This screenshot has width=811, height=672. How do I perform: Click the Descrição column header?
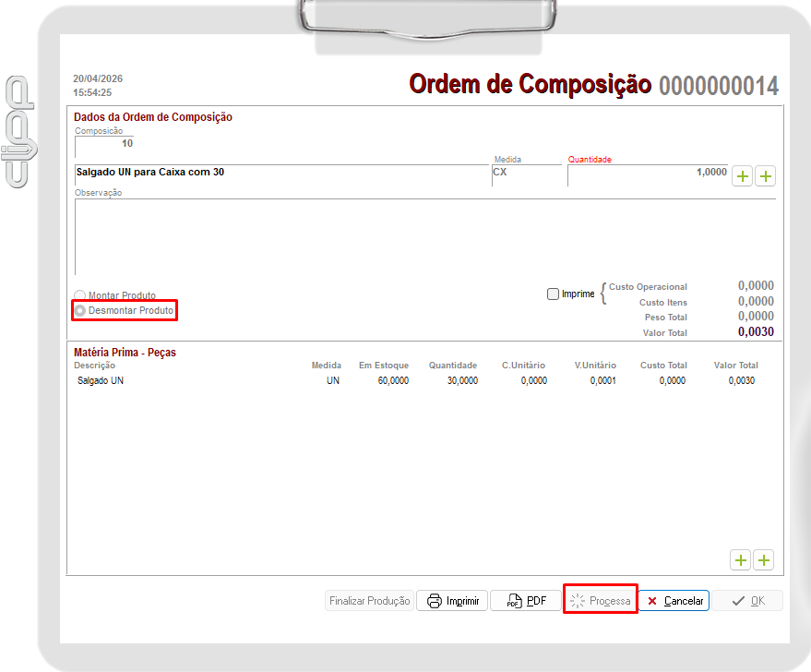(95, 366)
